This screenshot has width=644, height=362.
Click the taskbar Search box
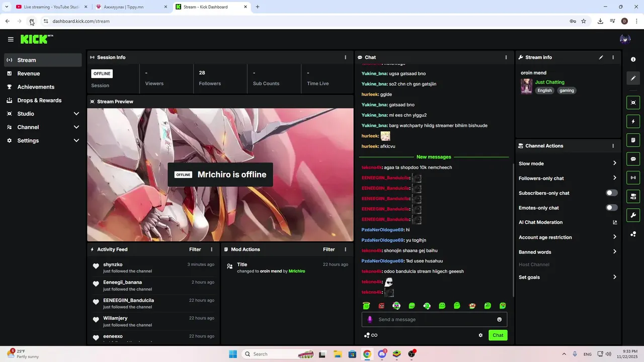point(278,354)
